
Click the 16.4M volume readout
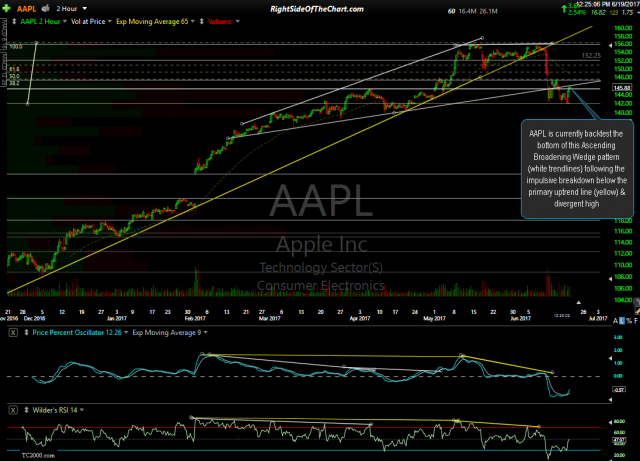tap(467, 11)
